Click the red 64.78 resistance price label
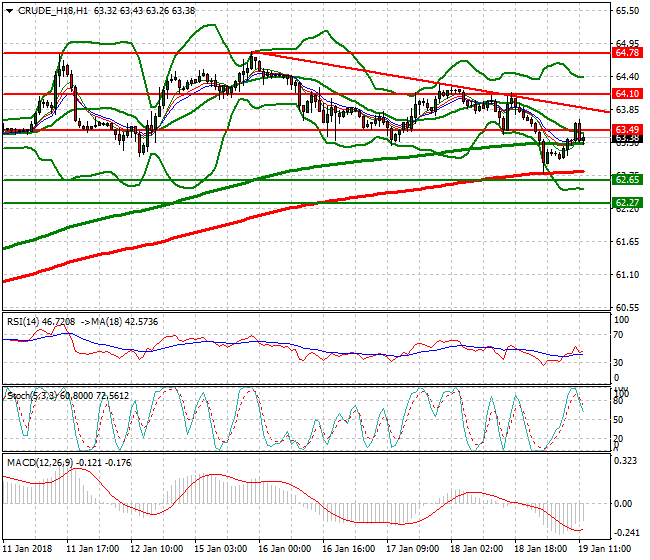The image size is (650, 560). 627,53
